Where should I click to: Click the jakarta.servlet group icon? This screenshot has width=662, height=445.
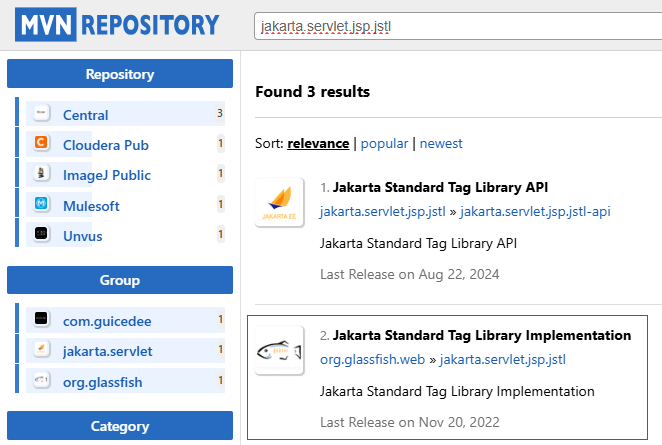point(41,349)
